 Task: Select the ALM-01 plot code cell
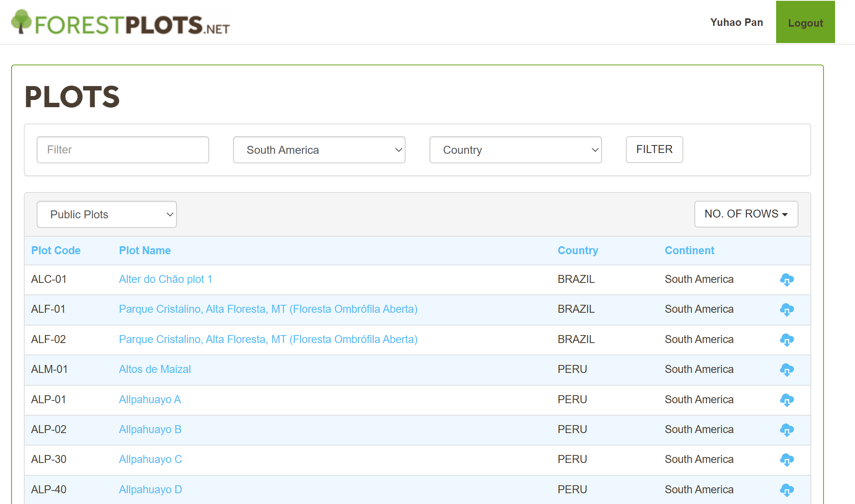[49, 369]
